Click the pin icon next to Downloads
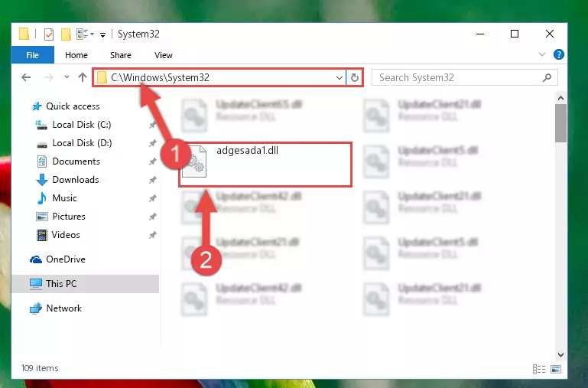 click(x=152, y=180)
